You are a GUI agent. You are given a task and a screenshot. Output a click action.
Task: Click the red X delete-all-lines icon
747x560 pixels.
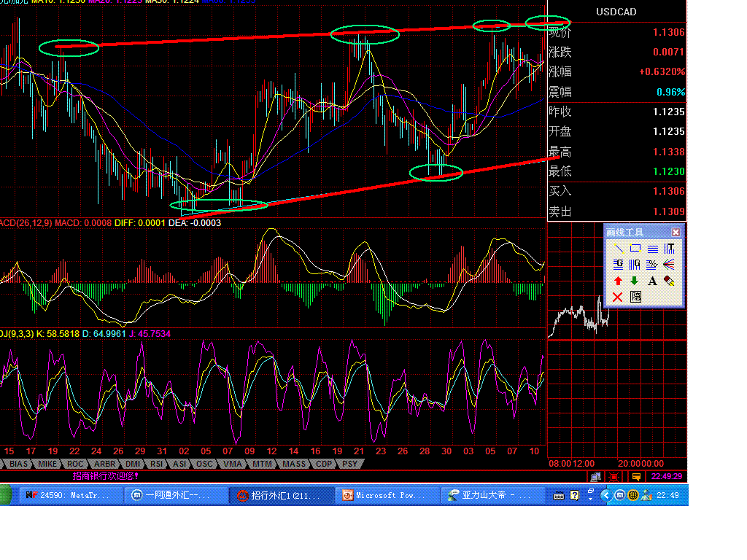pyautogui.click(x=618, y=297)
